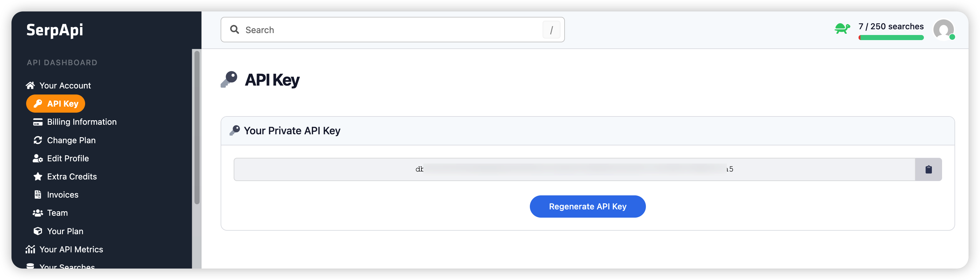
Task: Open Change Plan in sidebar
Action: (71, 140)
